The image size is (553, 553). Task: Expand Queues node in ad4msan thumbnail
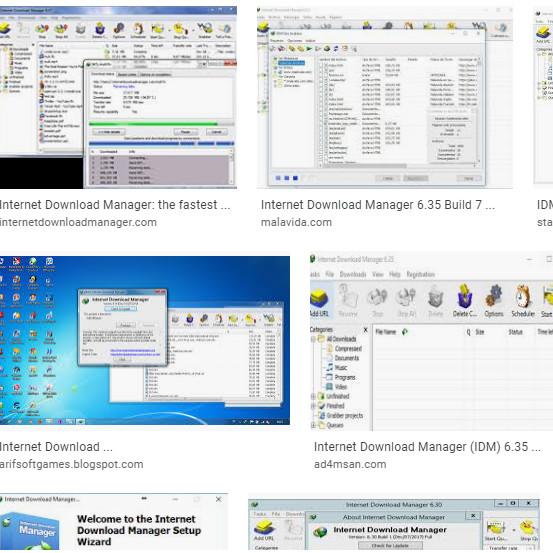pos(313,425)
